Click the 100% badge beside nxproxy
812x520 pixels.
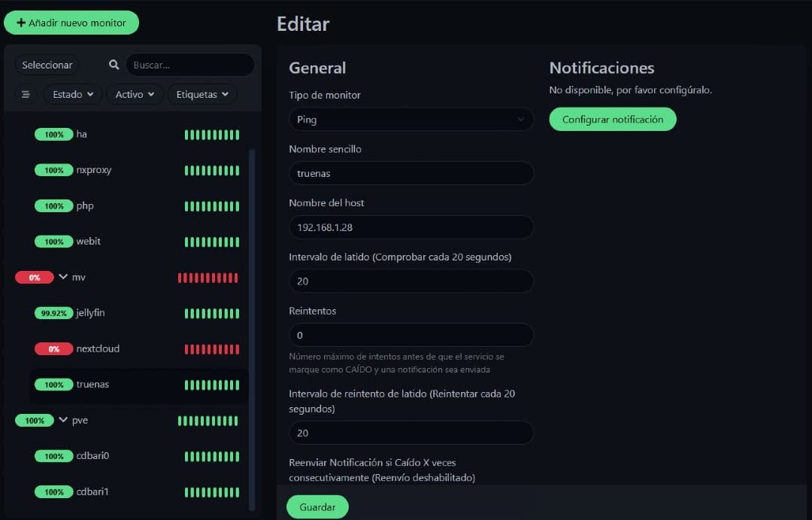coord(54,170)
